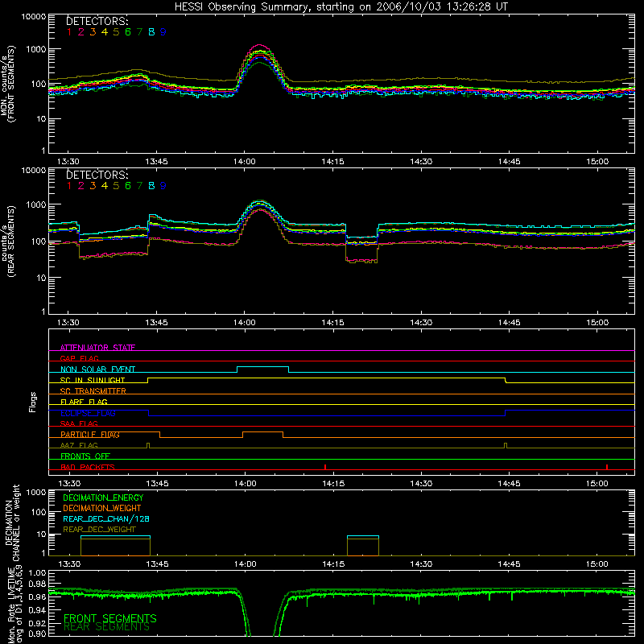Select detector 2 label in front segments legend

pyautogui.click(x=81, y=32)
